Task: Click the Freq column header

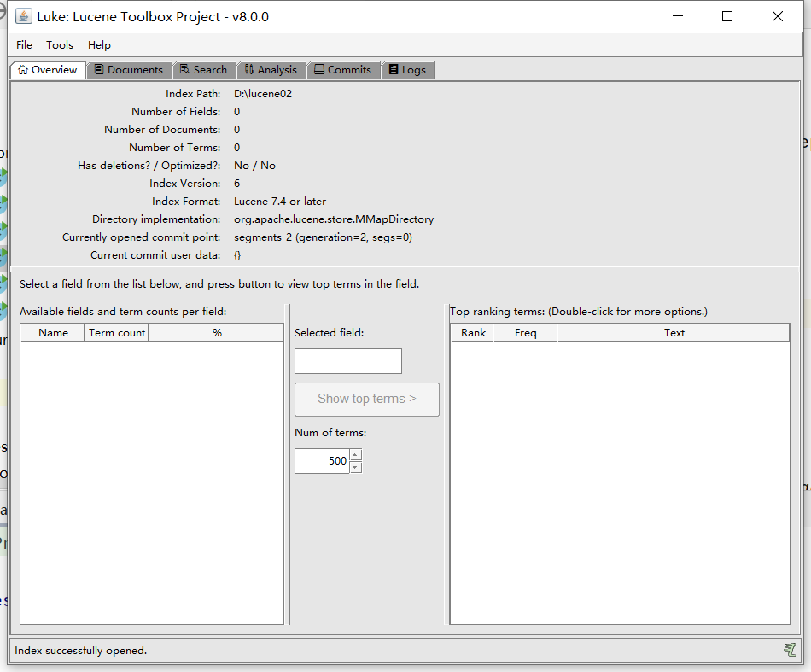Action: pos(526,333)
